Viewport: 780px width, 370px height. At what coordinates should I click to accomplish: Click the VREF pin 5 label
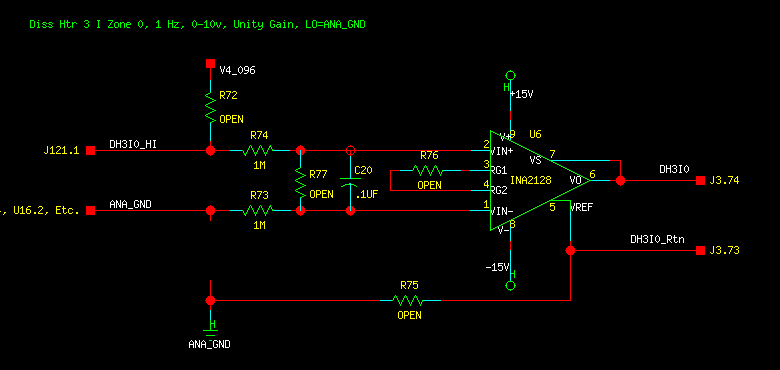[x=581, y=207]
